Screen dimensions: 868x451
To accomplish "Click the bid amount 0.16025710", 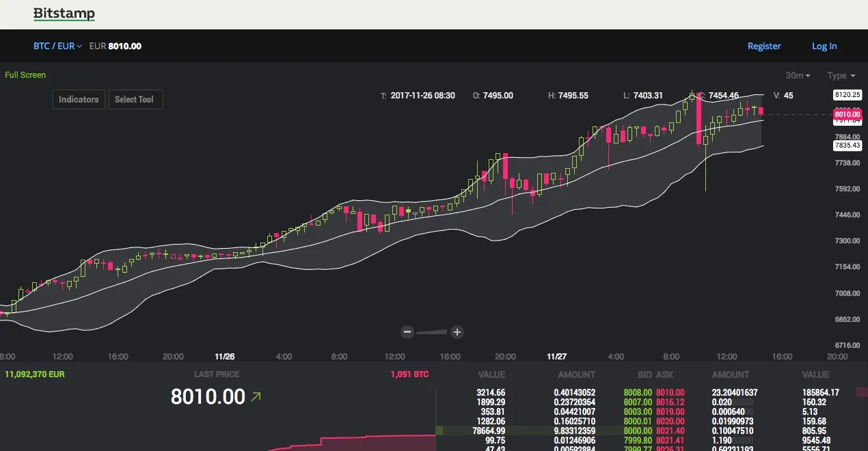I will [575, 422].
